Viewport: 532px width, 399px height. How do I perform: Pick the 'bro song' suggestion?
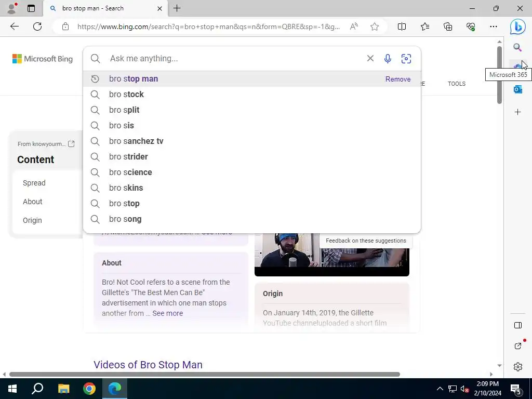click(x=252, y=219)
